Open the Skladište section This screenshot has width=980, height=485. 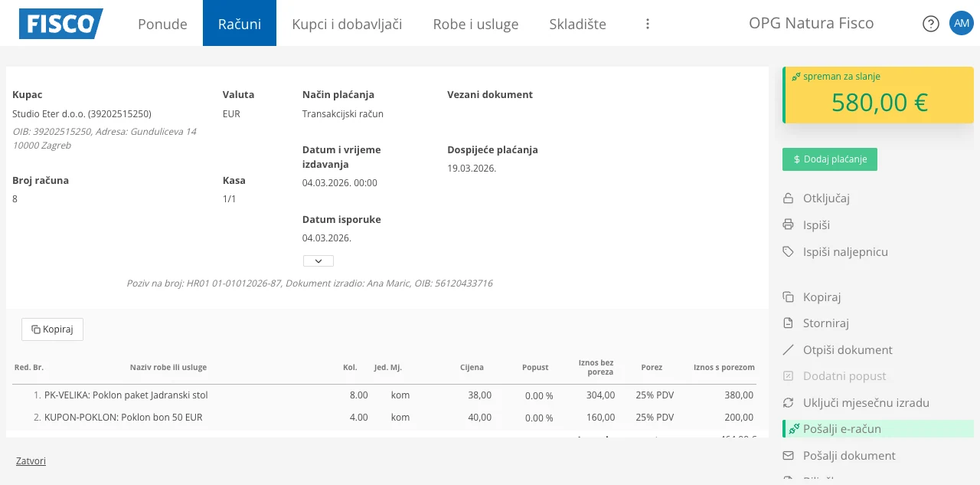pos(578,24)
